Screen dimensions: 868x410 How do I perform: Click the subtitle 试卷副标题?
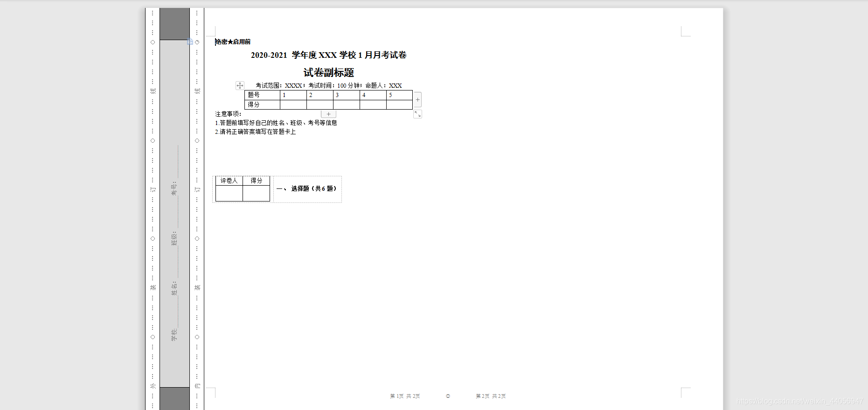[x=329, y=73]
